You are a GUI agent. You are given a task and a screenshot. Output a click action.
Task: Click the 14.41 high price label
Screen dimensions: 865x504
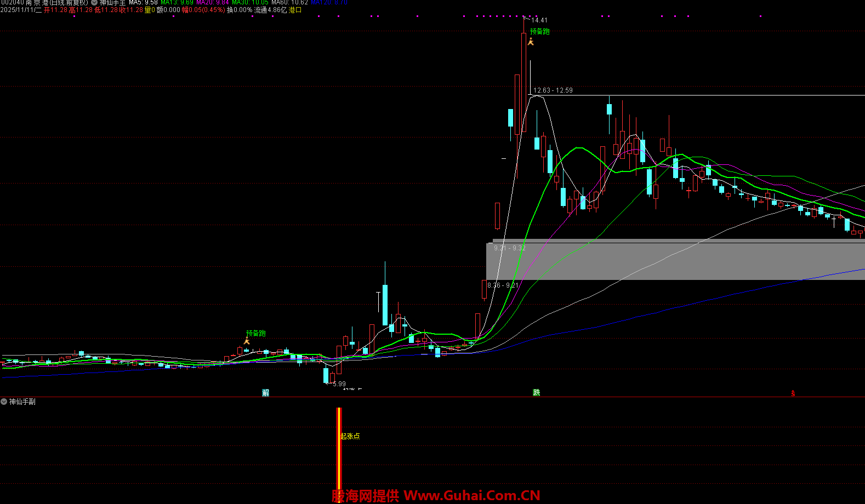click(539, 20)
